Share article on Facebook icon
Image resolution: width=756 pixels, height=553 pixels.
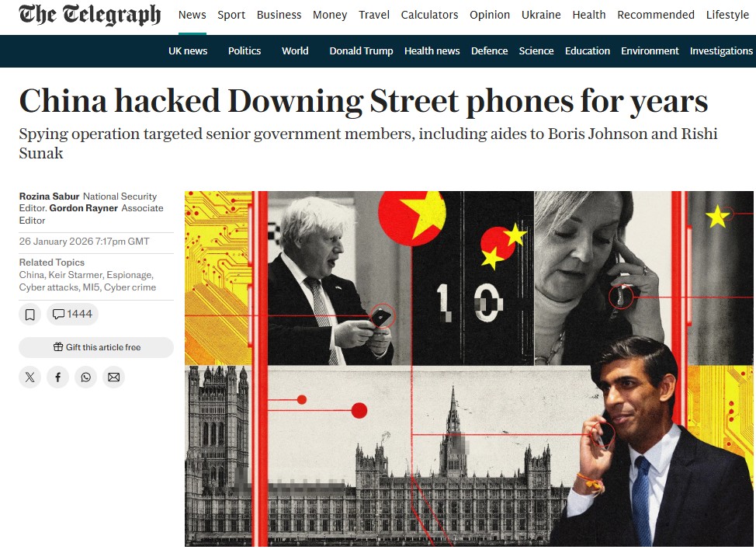pyautogui.click(x=58, y=377)
